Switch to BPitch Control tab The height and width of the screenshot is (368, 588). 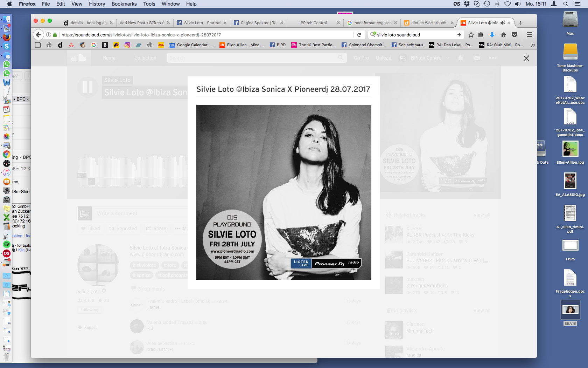[x=314, y=23]
